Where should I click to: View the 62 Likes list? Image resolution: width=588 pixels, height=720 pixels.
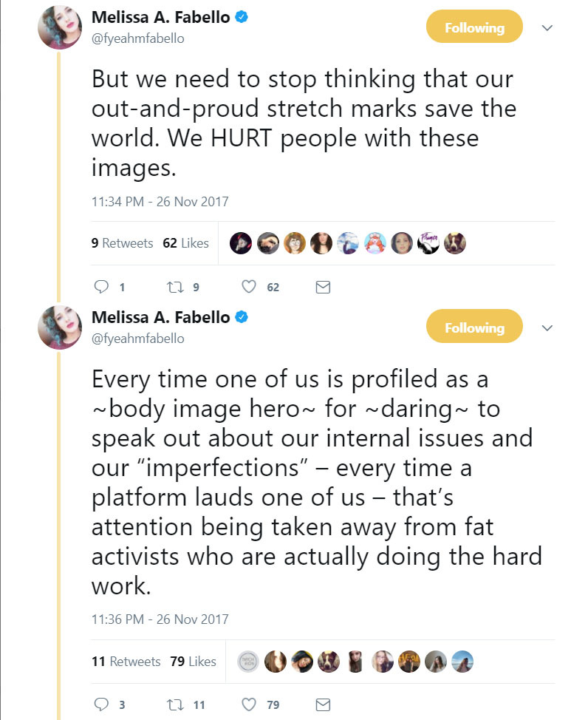(x=186, y=242)
